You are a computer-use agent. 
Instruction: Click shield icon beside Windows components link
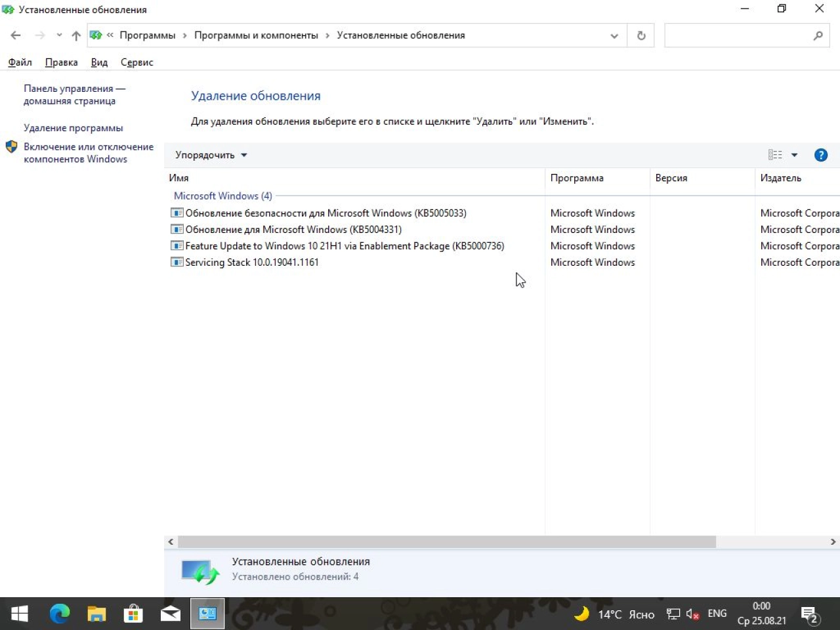coord(11,147)
